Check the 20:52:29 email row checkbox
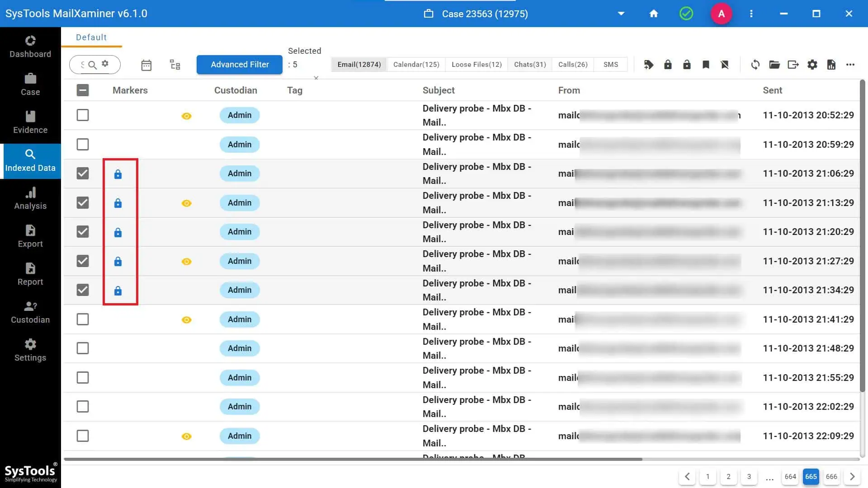 pos(83,115)
